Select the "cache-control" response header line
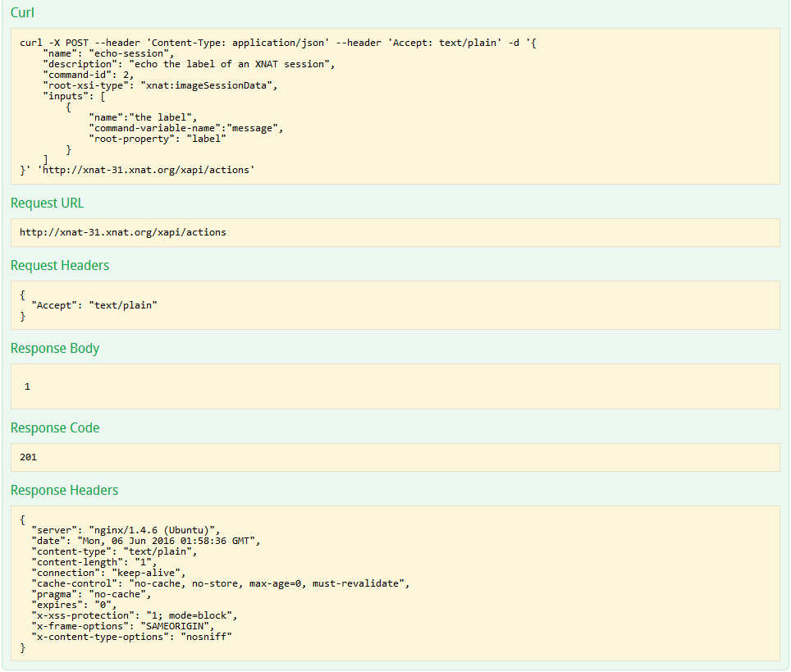This screenshot has width=791, height=672. coord(220,583)
